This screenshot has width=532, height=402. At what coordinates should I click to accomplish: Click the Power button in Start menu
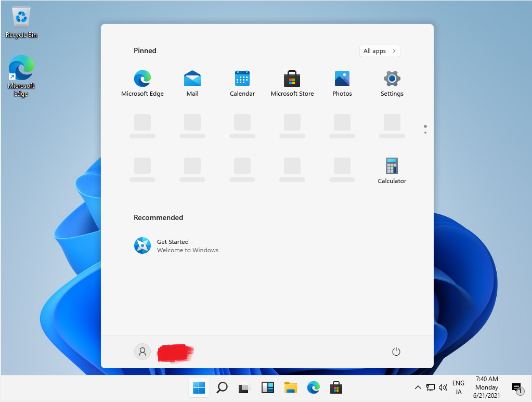[x=396, y=352]
